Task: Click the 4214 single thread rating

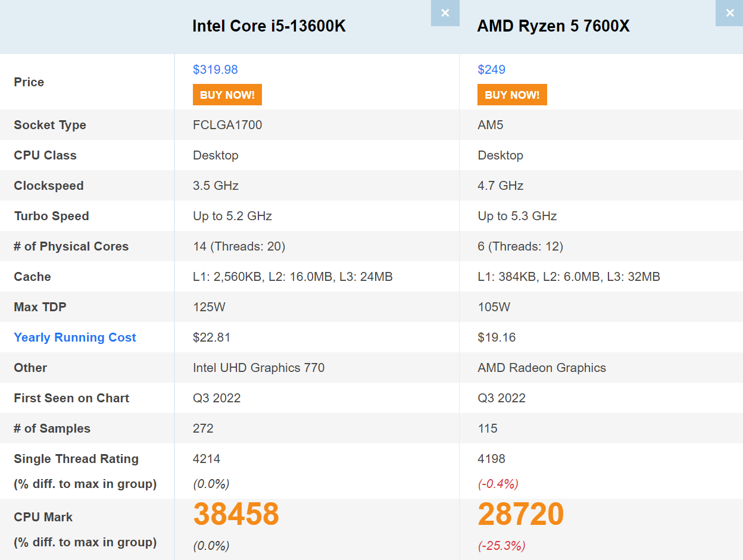Action: pyautogui.click(x=207, y=459)
